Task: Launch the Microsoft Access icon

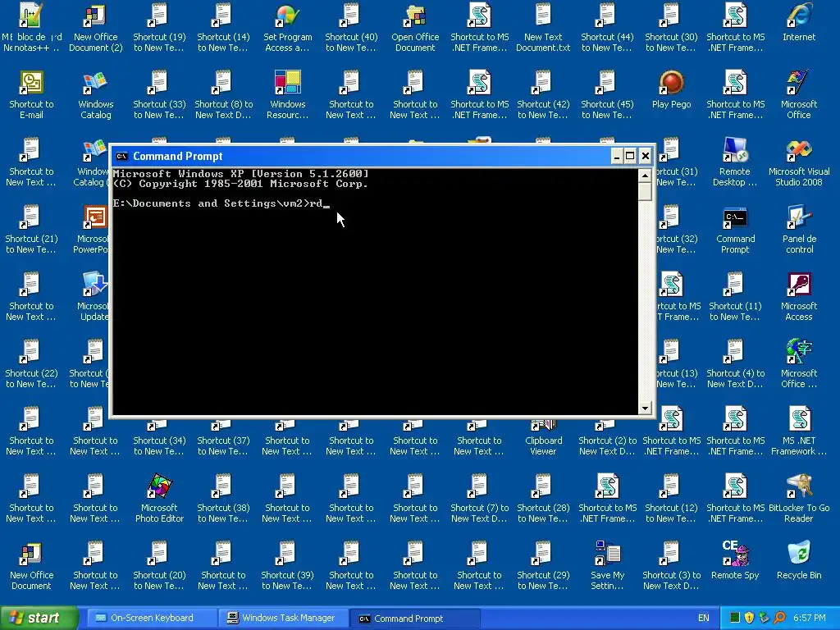Action: click(799, 296)
